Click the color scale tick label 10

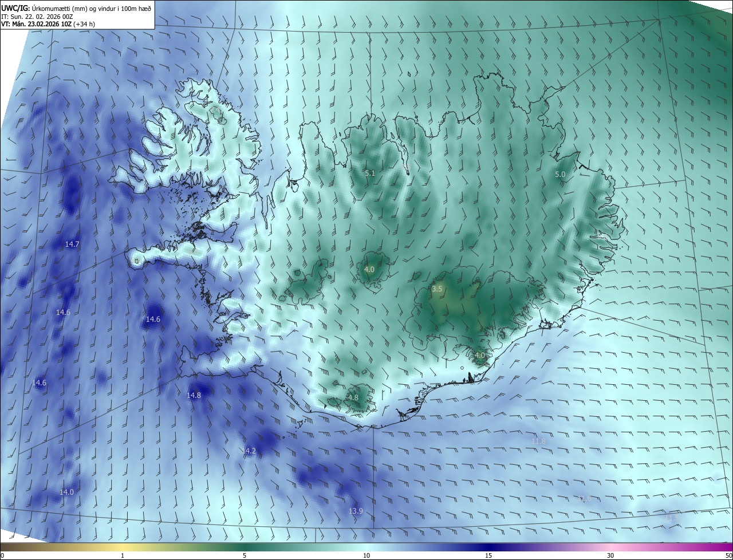click(366, 555)
